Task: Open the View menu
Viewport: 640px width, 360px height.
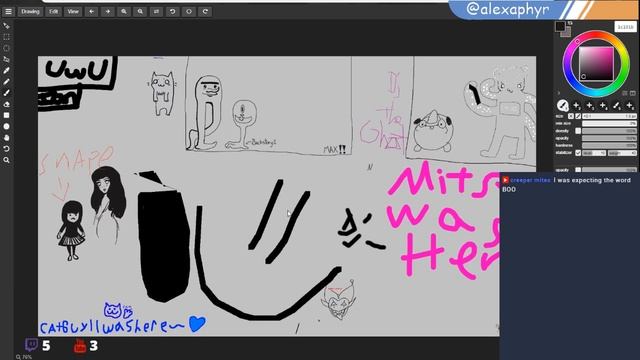Action: (x=73, y=11)
